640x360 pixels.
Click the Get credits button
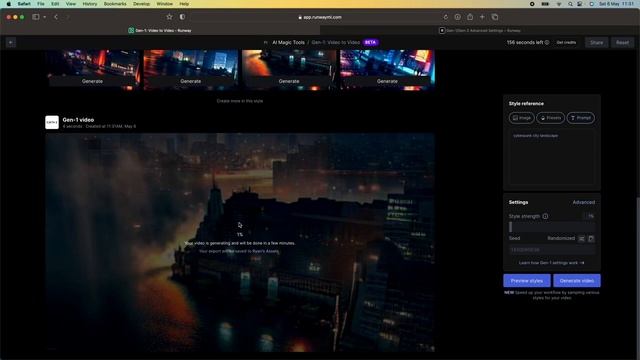pos(566,42)
